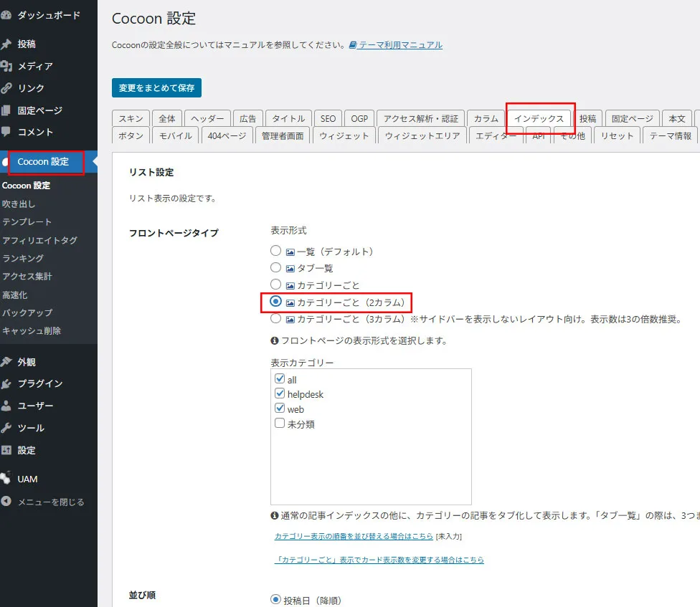Screen dimensions: 700x607
Task: Click the page icon next to 固定ページ
Action: (x=6, y=111)
